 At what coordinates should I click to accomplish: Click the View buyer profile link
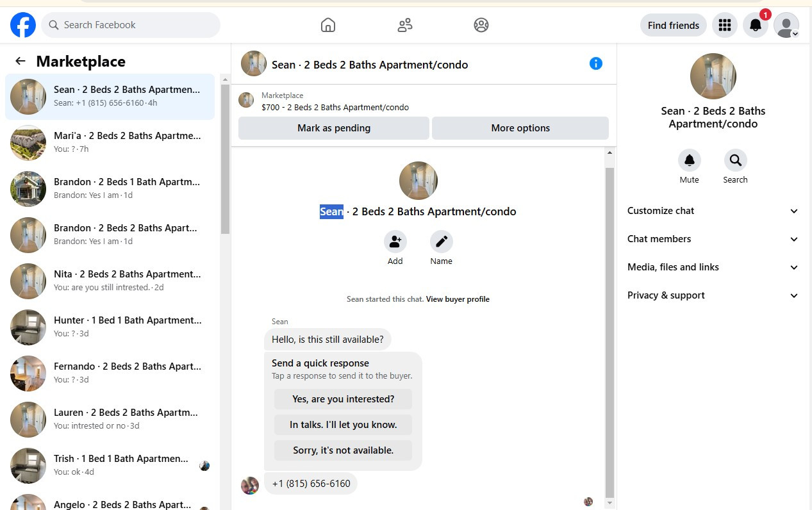pyautogui.click(x=458, y=299)
